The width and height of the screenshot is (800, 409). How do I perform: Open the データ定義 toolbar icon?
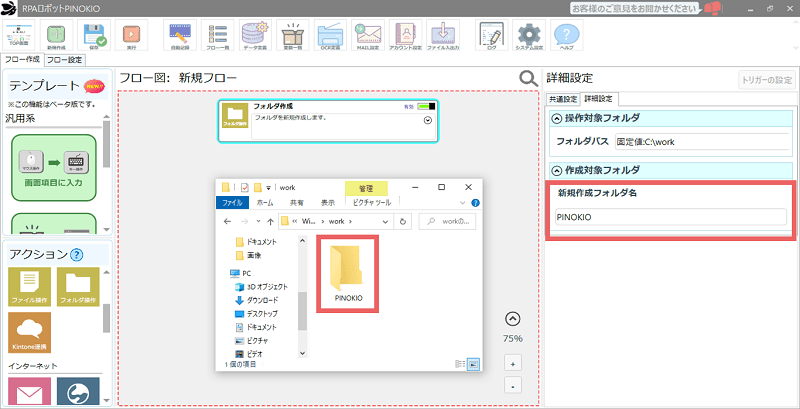[255, 35]
